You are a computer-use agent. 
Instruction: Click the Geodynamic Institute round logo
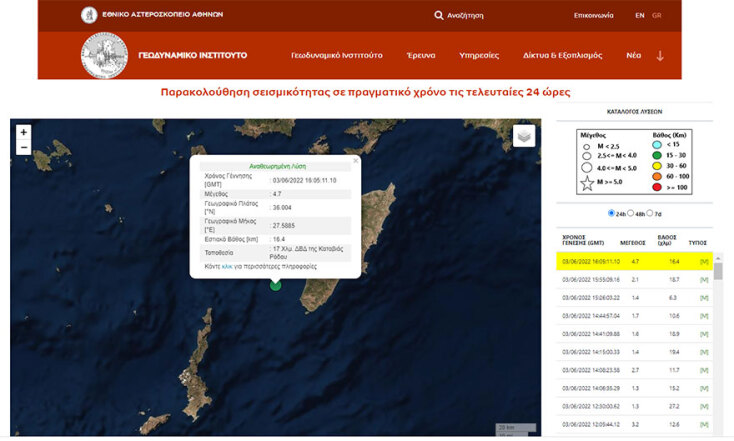tap(104, 55)
